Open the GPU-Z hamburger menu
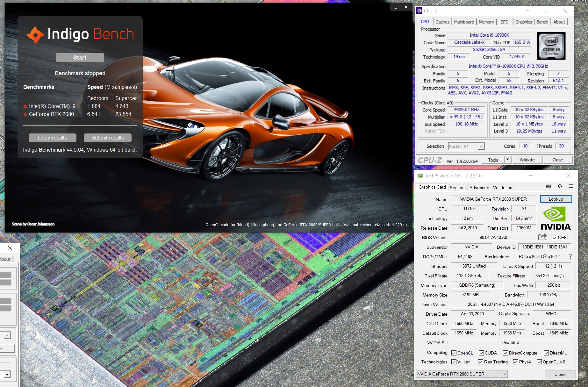Screen dimensions: 588x387 (x=570, y=186)
